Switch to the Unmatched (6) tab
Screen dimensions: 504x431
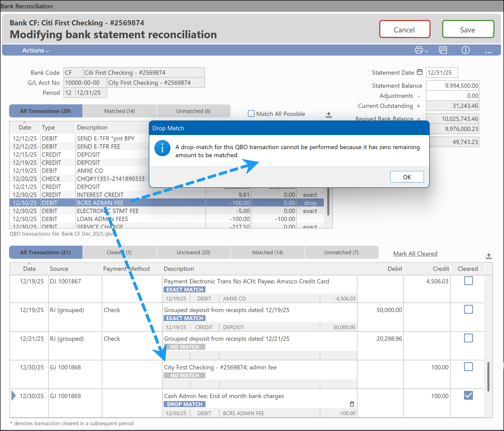tap(193, 111)
